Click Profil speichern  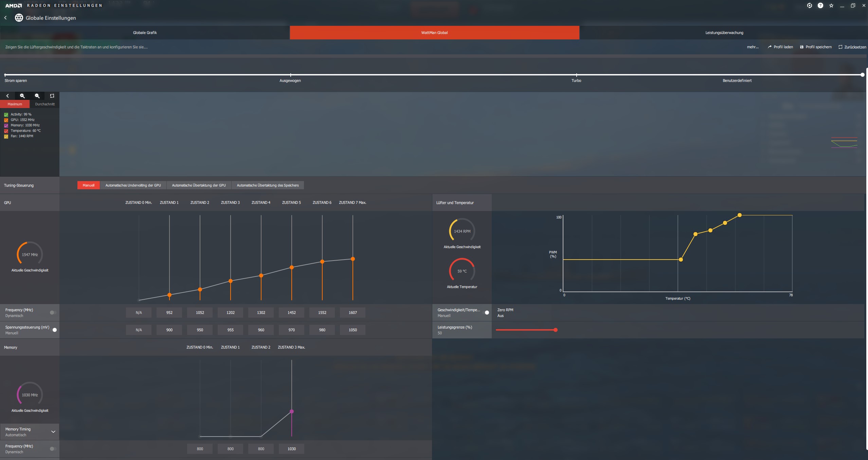tap(816, 47)
